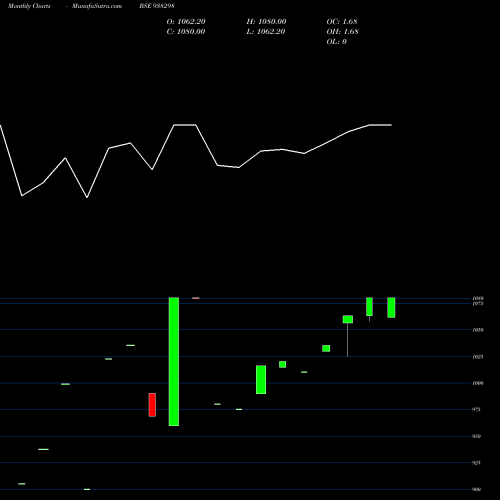Screen dimensions: 500x500
Task: Select the tallest green candlestick
Action: pos(174,361)
